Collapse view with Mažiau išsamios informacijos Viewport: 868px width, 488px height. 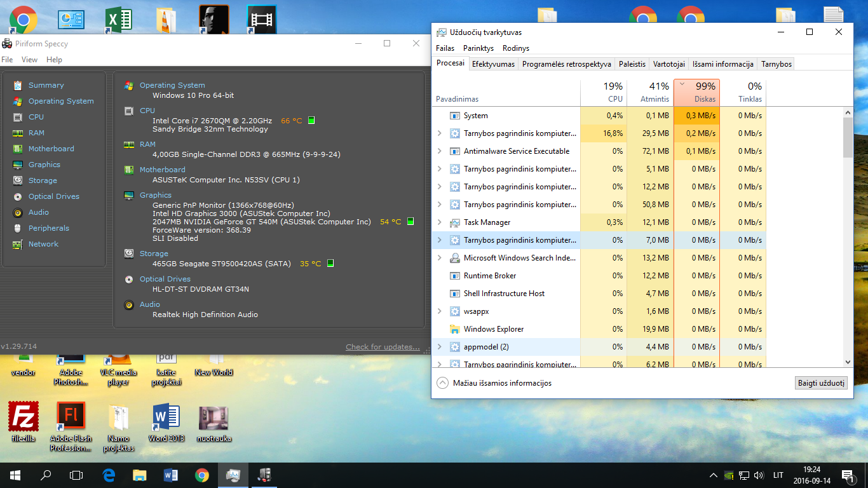click(x=495, y=383)
